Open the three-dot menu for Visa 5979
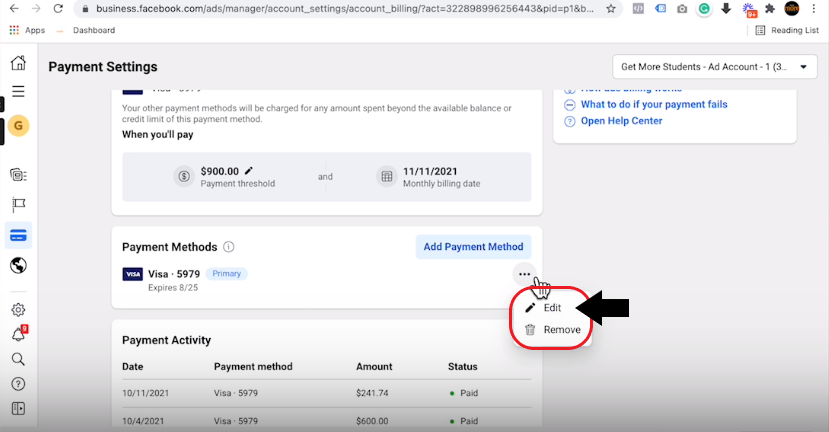This screenshot has width=829, height=432. point(524,274)
